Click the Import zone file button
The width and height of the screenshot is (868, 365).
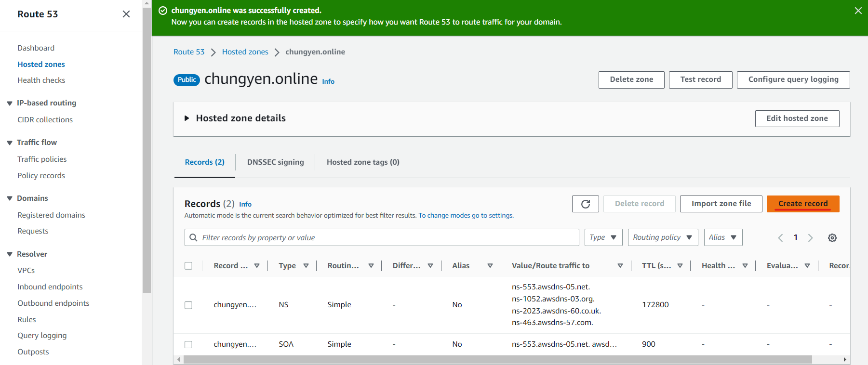click(x=721, y=204)
